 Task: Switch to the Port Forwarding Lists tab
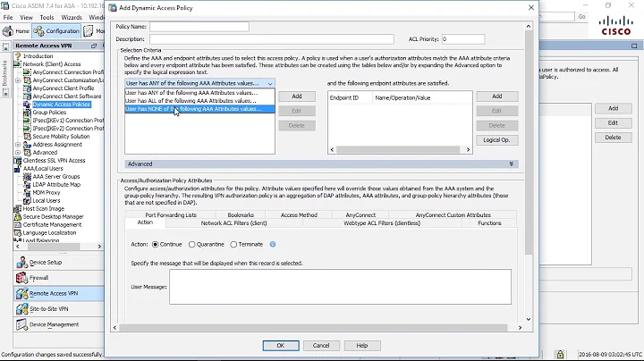pyautogui.click(x=171, y=215)
